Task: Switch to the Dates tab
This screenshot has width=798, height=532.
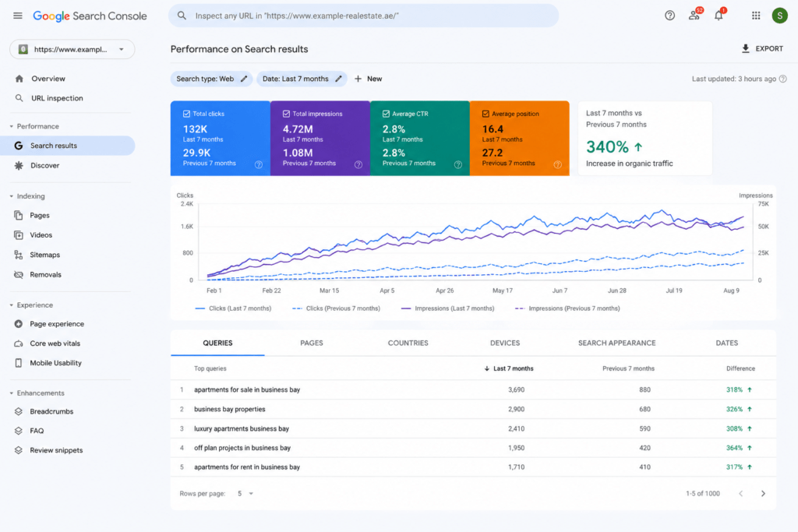Action: pos(727,344)
